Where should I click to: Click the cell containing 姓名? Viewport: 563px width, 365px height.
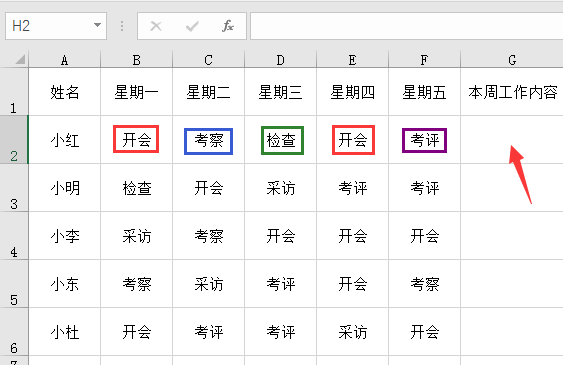tap(65, 92)
